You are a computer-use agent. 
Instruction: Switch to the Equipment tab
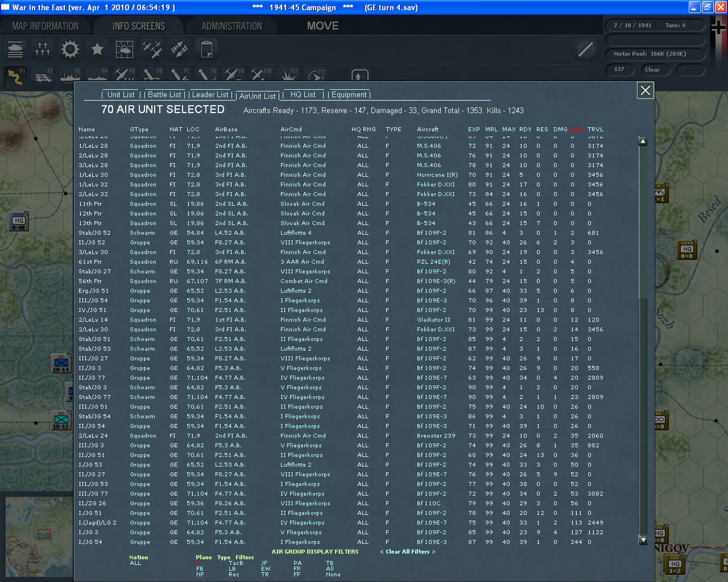pos(349,95)
